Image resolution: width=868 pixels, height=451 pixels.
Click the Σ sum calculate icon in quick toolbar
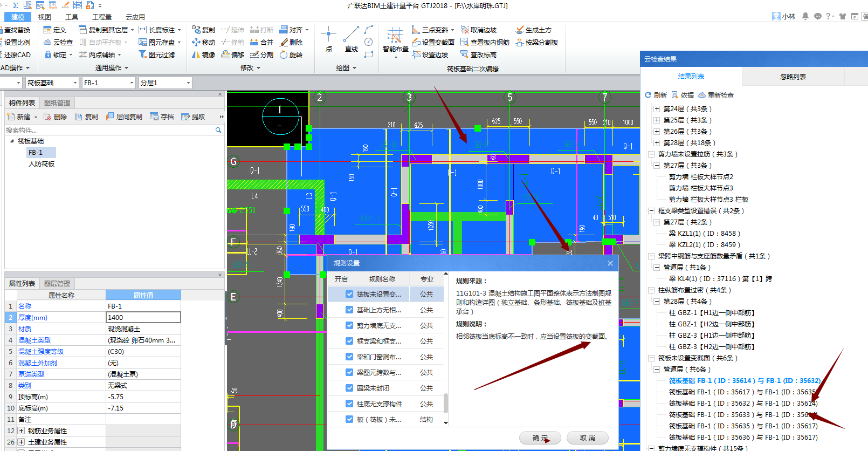coord(16,5)
